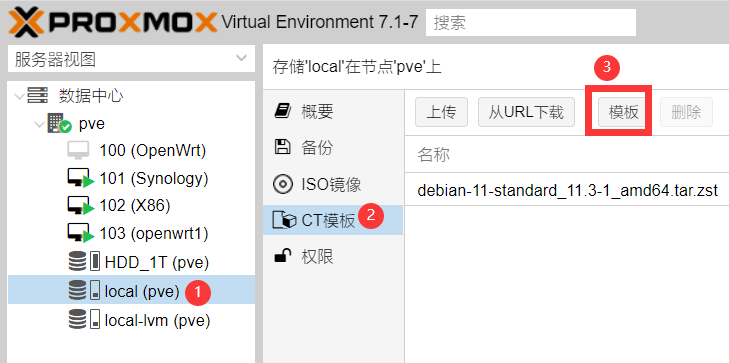
Task: Click the local-lvm storage icon
Action: click(x=84, y=320)
